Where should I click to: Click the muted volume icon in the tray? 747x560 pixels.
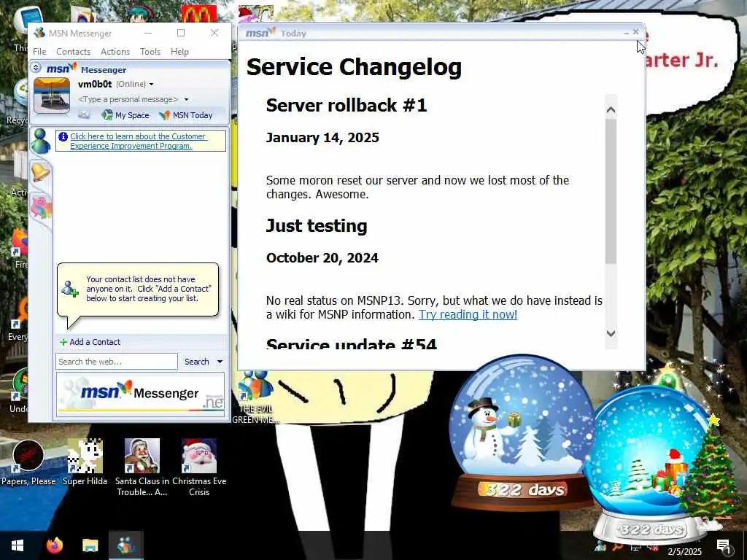[x=651, y=548]
